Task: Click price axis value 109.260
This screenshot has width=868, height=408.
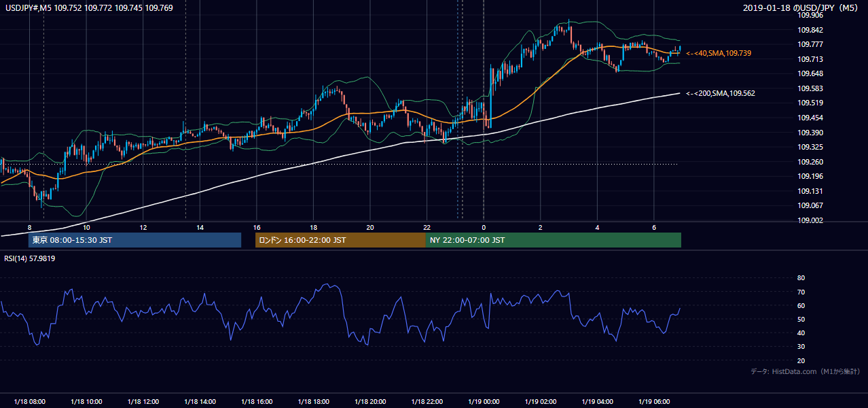Action: pos(810,162)
